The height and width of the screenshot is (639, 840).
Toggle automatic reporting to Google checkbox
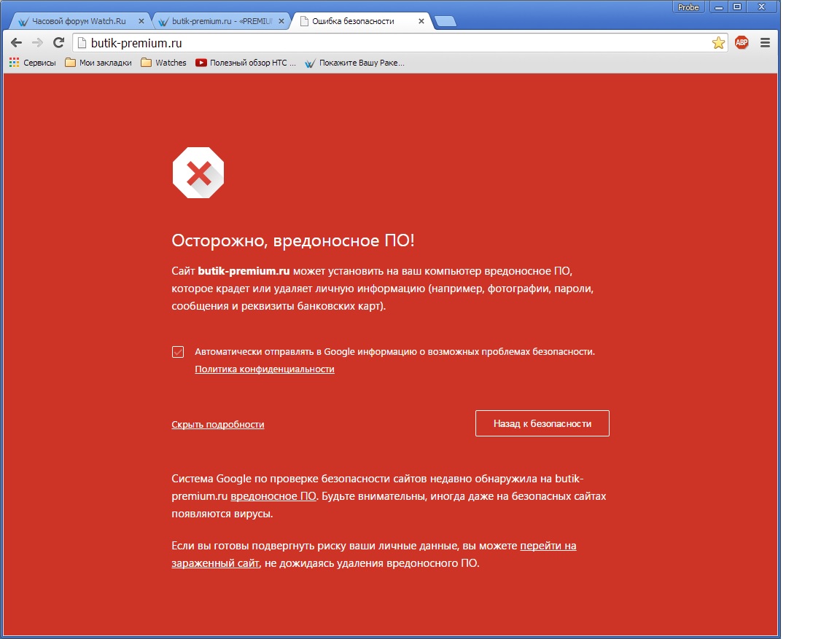(x=178, y=352)
